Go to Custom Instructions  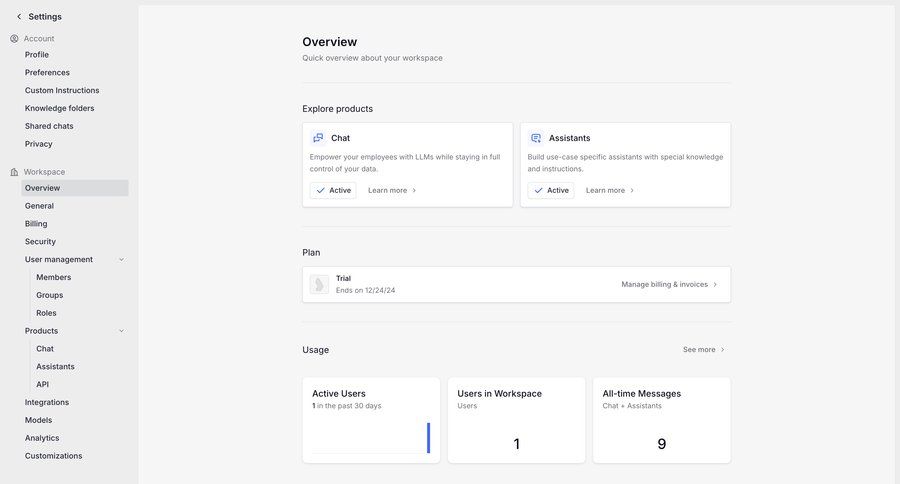[x=62, y=90]
